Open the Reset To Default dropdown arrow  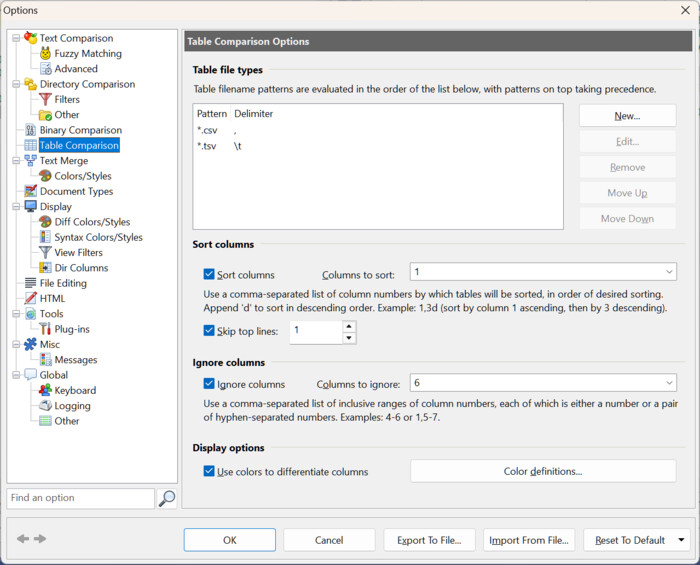click(x=681, y=540)
